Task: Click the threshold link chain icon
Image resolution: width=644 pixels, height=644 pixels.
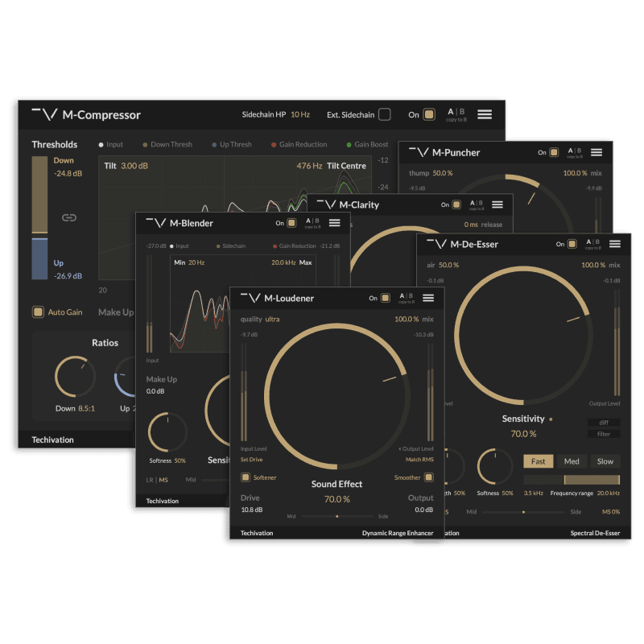Action: tap(68, 217)
